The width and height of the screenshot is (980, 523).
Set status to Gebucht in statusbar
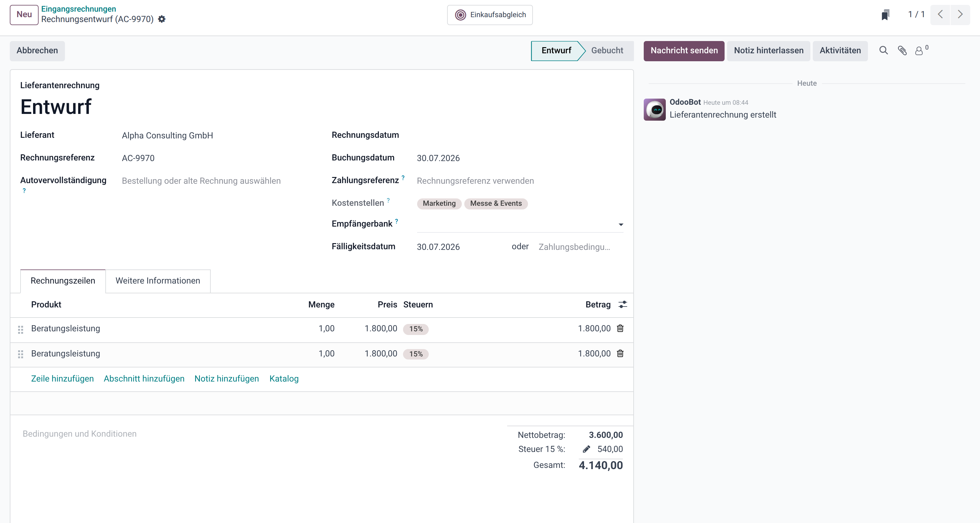coord(607,51)
